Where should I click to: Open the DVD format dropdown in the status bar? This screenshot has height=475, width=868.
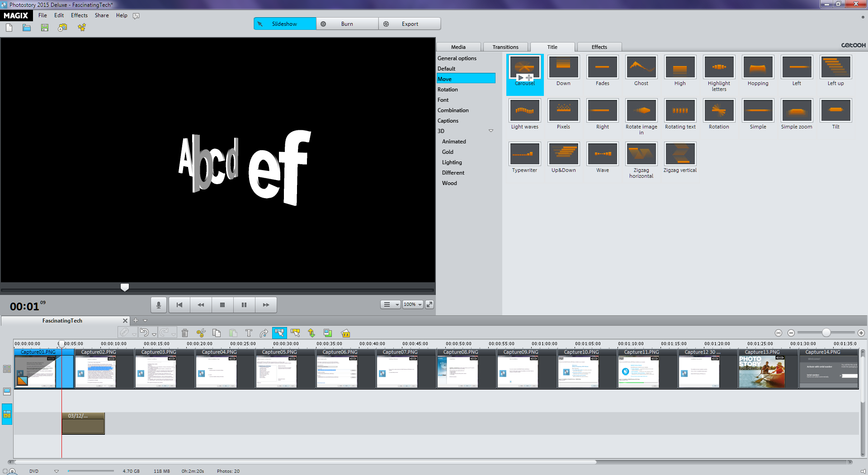point(57,471)
